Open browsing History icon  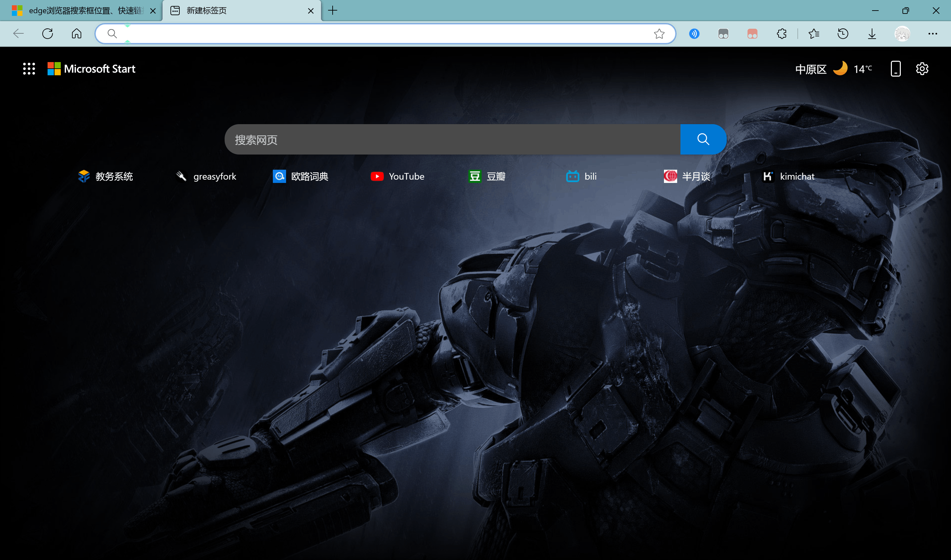pyautogui.click(x=843, y=34)
